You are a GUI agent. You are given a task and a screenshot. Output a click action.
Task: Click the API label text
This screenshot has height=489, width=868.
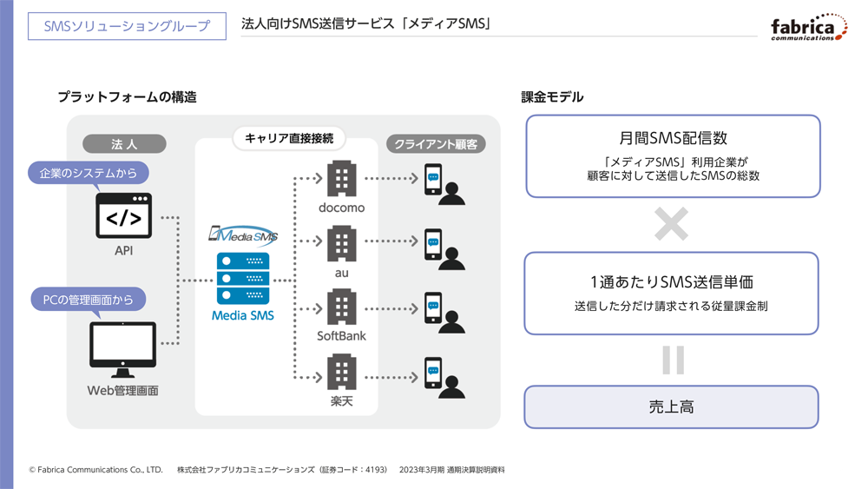[123, 250]
